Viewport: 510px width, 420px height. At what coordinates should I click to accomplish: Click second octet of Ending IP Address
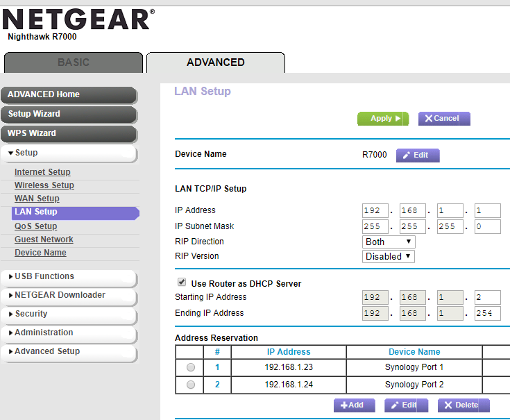click(412, 313)
